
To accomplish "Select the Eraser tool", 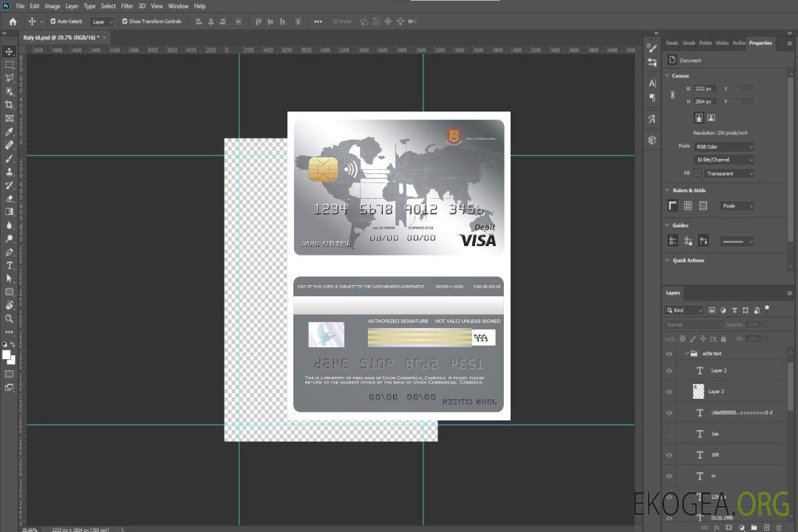I will pyautogui.click(x=9, y=199).
